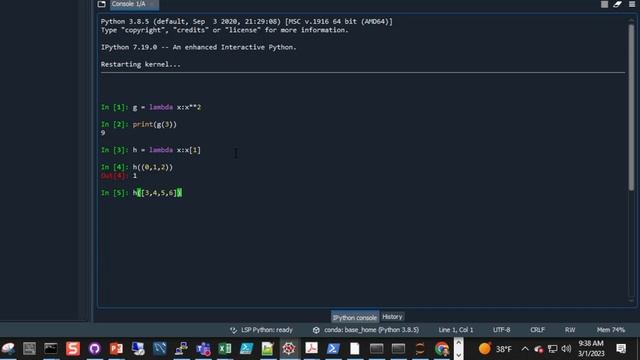This screenshot has width=640, height=360.
Task: Switch to the IPython console tab
Action: pyautogui.click(x=354, y=317)
